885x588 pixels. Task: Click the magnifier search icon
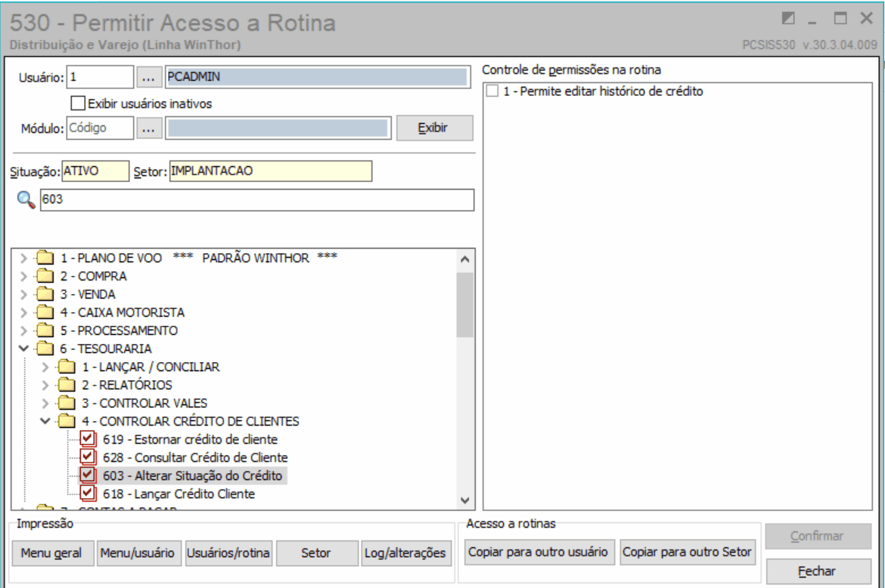(x=26, y=200)
